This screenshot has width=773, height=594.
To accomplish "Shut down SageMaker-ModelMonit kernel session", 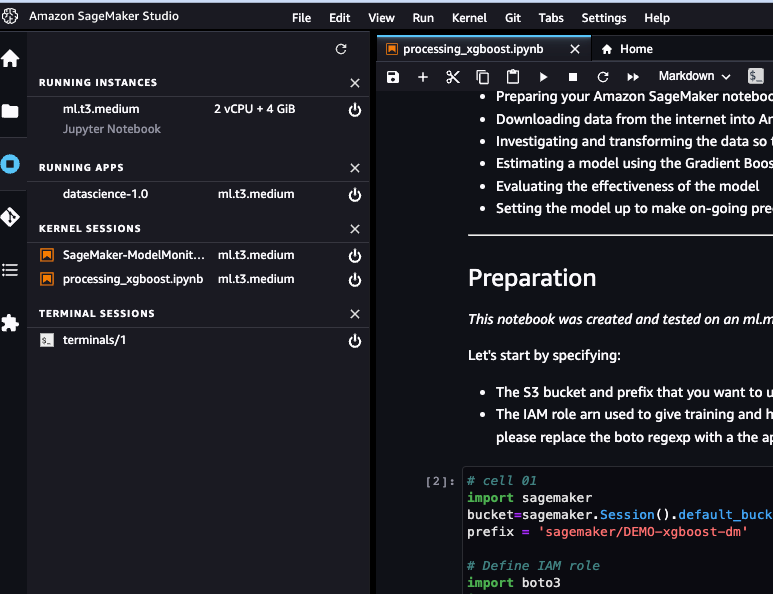I will point(355,255).
